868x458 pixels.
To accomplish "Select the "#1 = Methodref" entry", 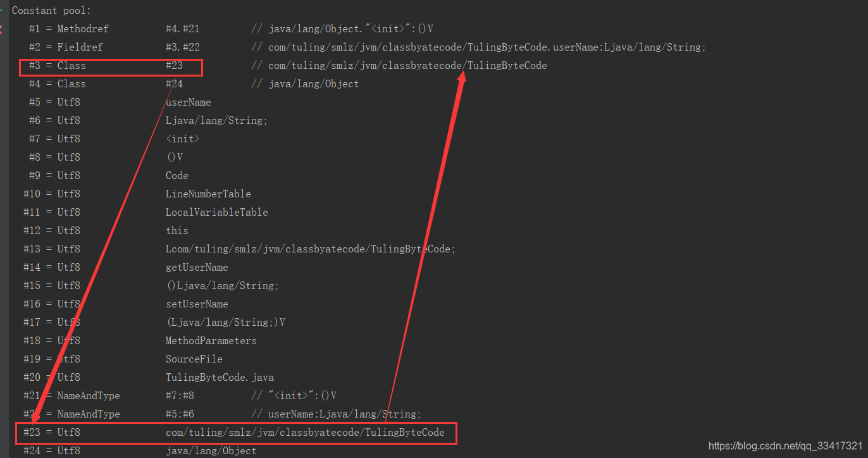I will pos(68,29).
